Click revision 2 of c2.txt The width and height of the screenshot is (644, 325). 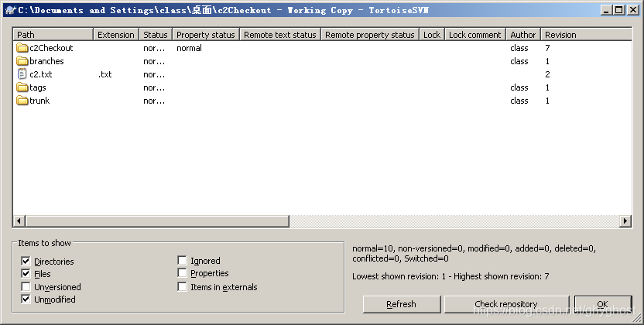coord(547,74)
